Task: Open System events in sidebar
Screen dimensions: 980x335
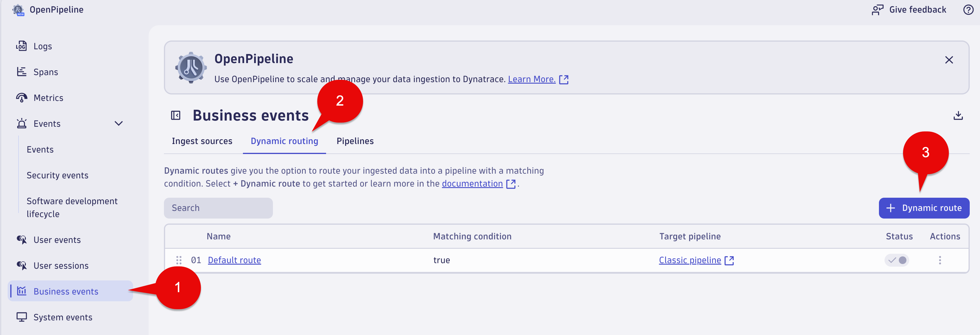Action: (x=71, y=317)
